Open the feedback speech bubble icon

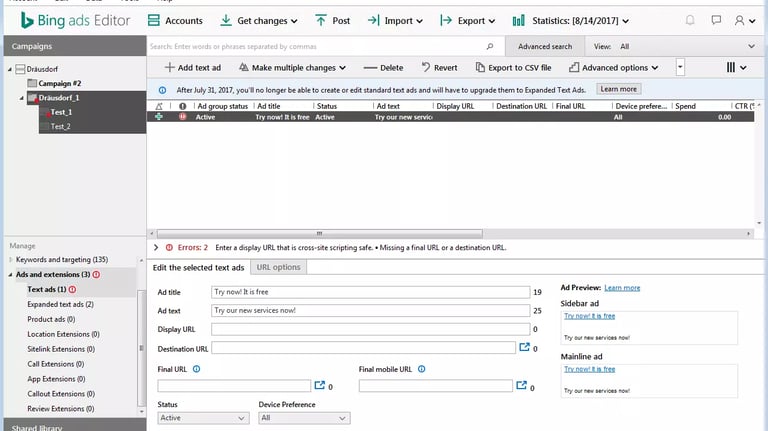pos(716,20)
